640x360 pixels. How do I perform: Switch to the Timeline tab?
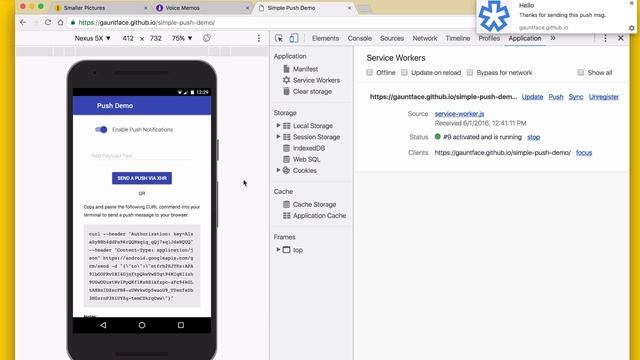point(458,38)
